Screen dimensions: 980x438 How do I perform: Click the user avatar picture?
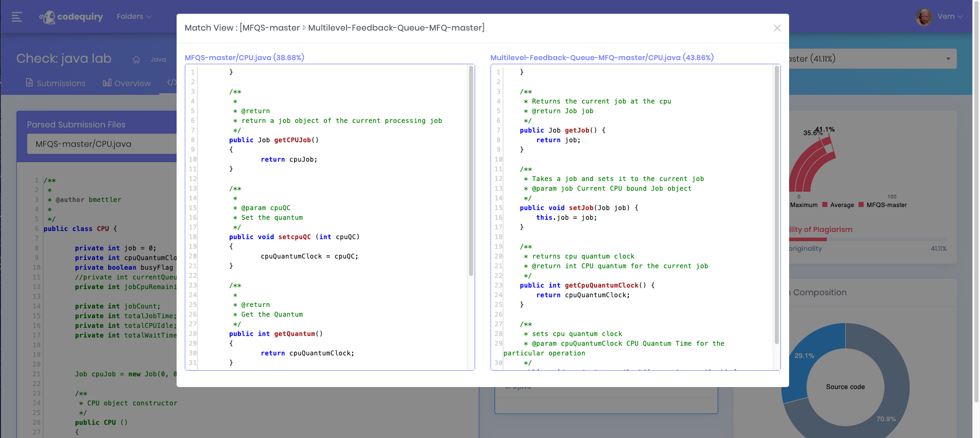click(923, 17)
